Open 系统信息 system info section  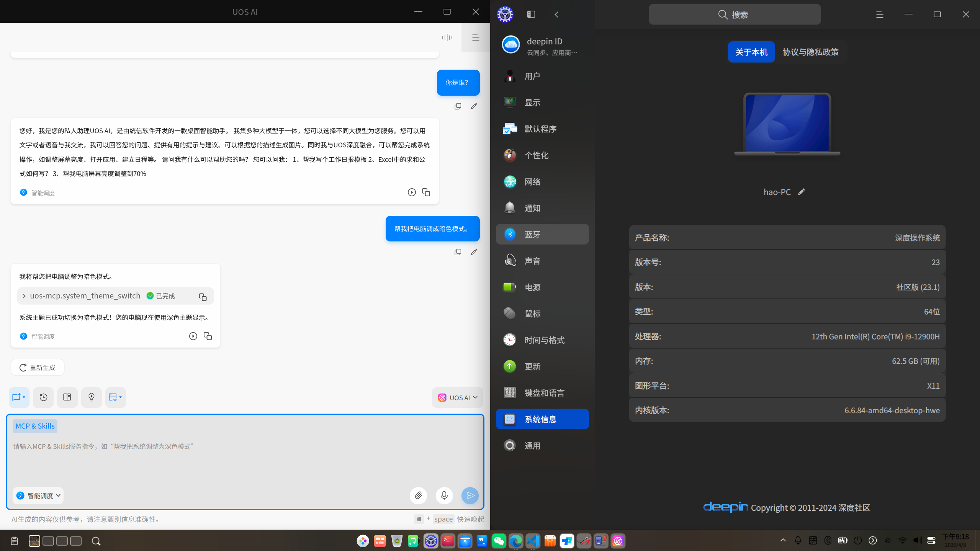pyautogui.click(x=542, y=419)
